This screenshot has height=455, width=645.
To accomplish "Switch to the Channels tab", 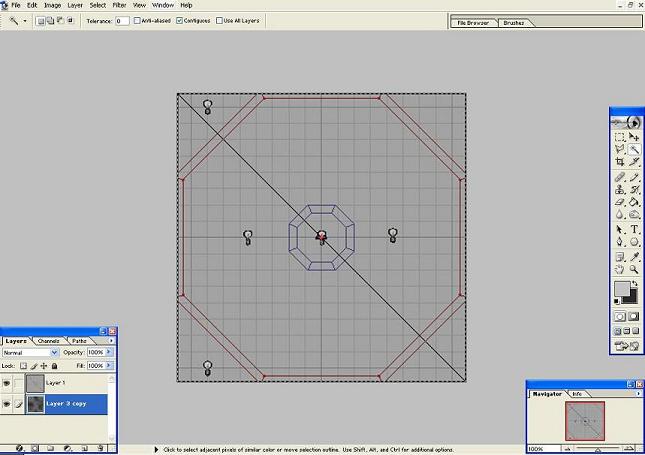I will (49, 341).
